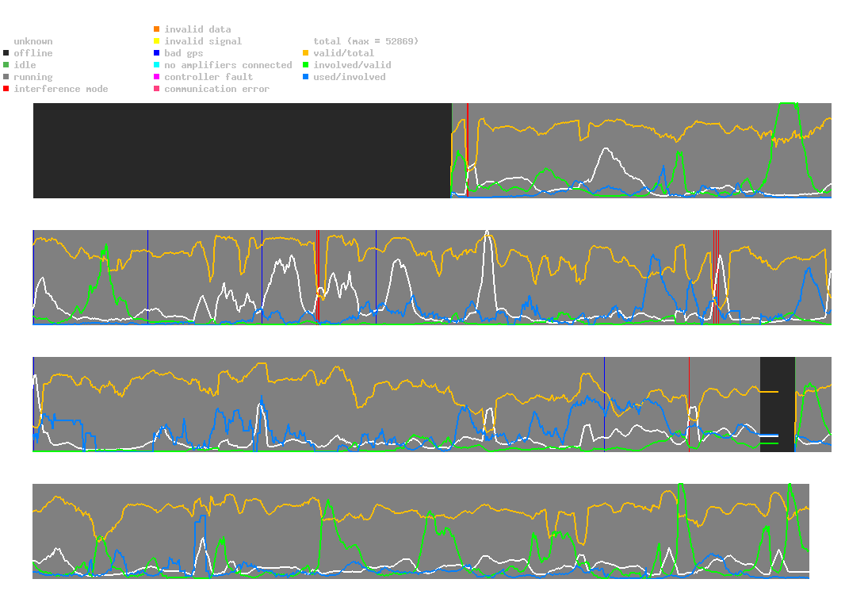The height and width of the screenshot is (606, 868).
Task: Click the green involved/valid line swatch
Action: pos(306,65)
